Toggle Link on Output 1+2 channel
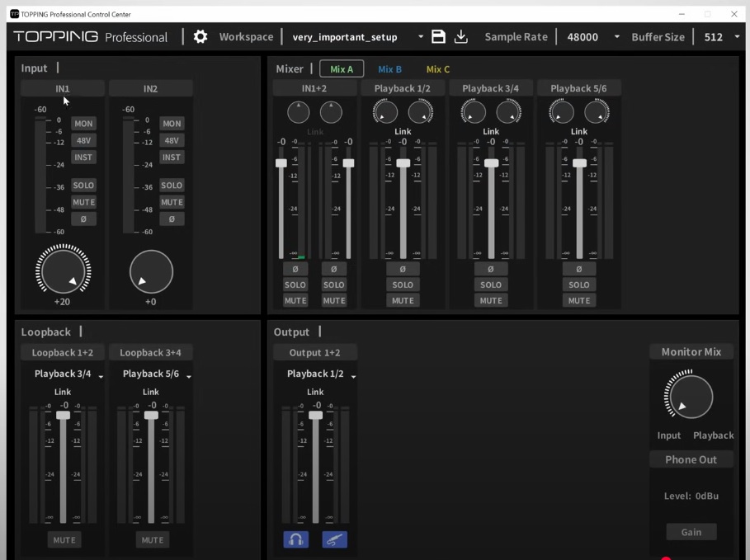This screenshot has height=560, width=750. [315, 392]
